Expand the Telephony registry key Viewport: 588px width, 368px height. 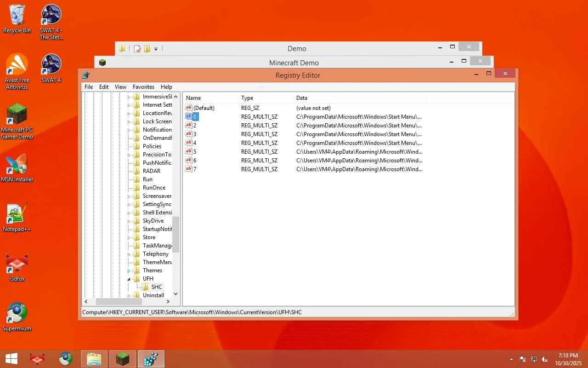tap(129, 254)
